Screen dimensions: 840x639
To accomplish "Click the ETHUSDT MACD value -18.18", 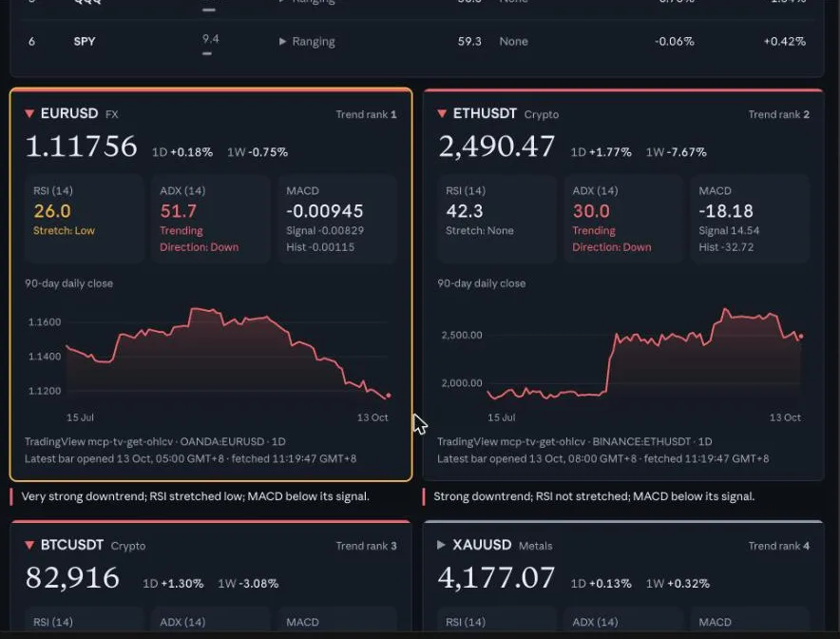I will 726,211.
